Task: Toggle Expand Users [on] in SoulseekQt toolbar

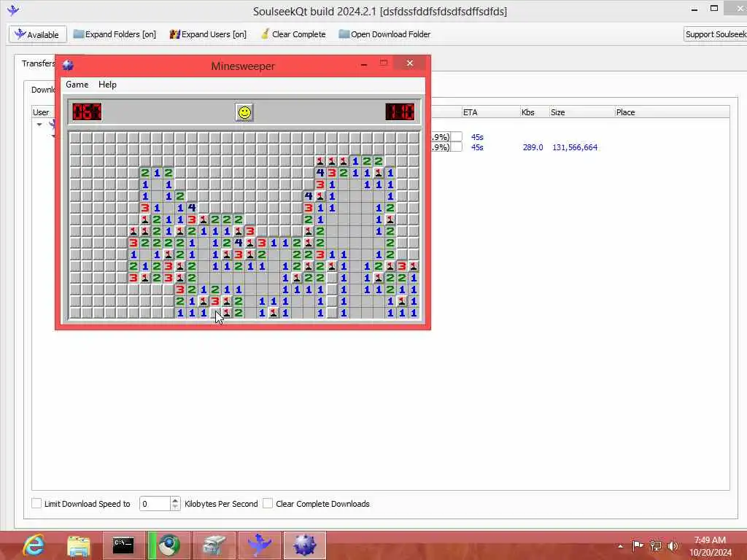Action: [208, 34]
